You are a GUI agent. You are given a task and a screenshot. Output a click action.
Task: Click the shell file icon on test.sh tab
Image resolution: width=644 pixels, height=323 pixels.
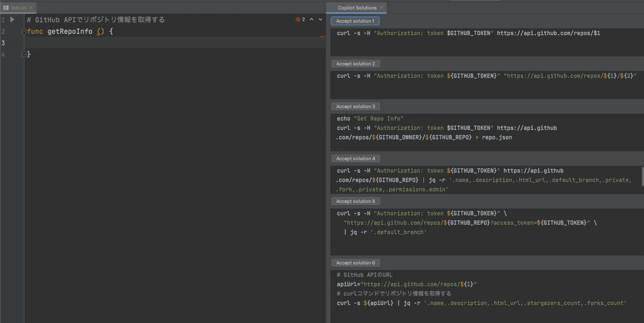[6, 8]
